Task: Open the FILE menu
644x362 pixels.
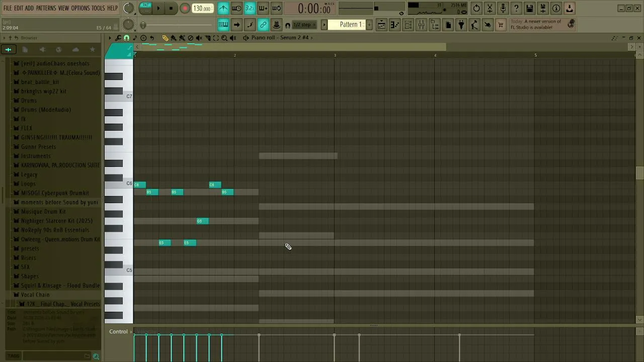Action: tap(8, 8)
